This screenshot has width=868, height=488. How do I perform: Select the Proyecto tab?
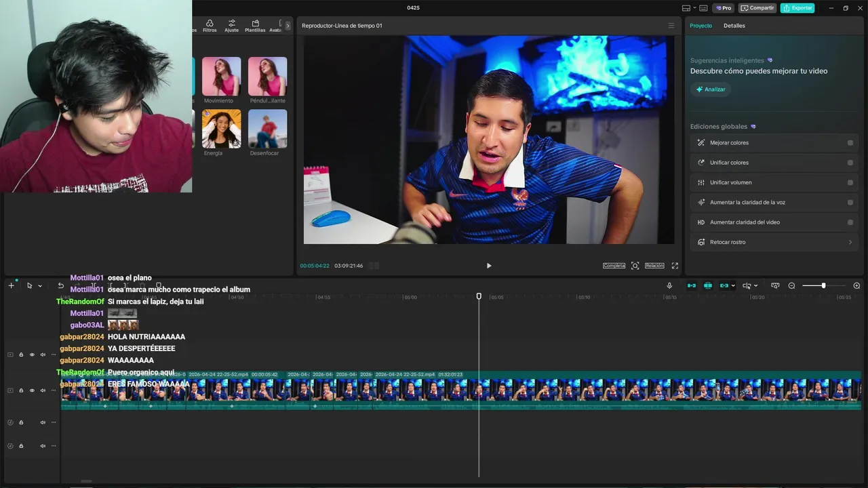click(701, 26)
